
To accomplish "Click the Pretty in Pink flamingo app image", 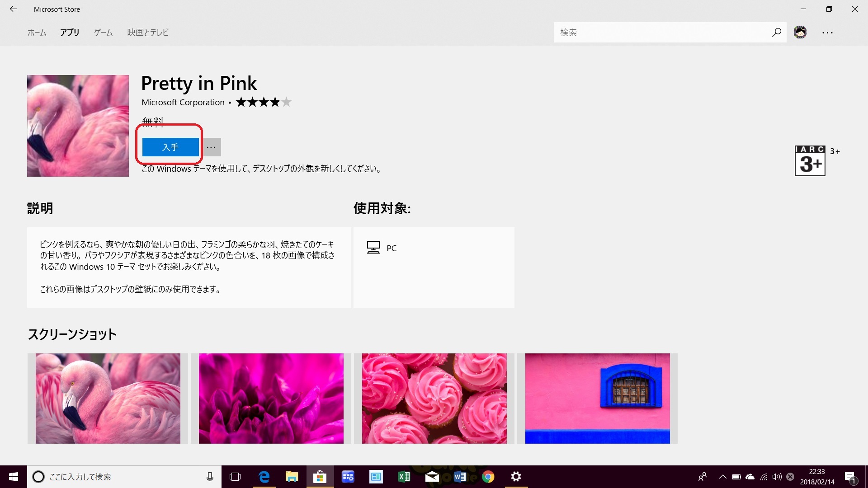I will coord(78,126).
